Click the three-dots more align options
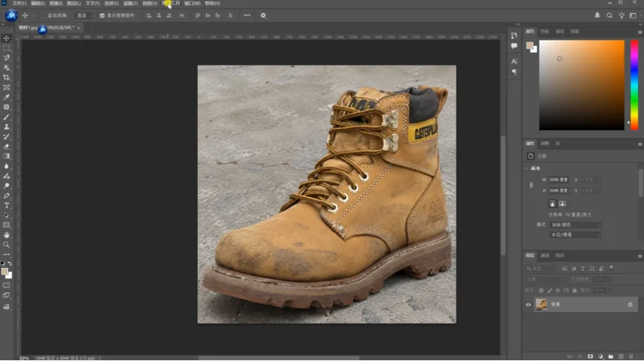The height and width of the screenshot is (361, 644). coord(247,15)
